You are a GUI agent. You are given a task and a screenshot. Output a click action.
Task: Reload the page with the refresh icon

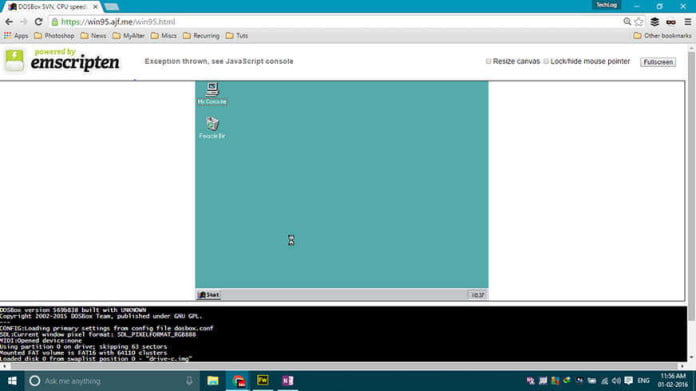(39, 22)
